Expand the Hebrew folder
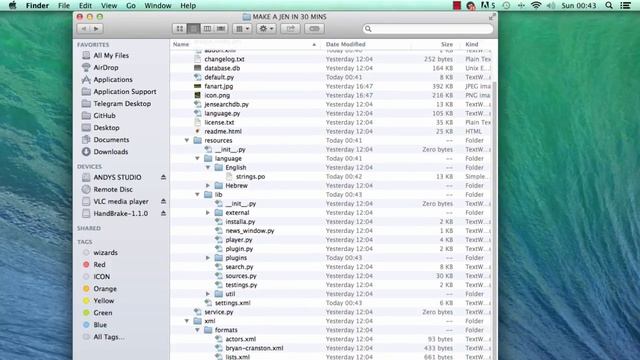 point(208,186)
